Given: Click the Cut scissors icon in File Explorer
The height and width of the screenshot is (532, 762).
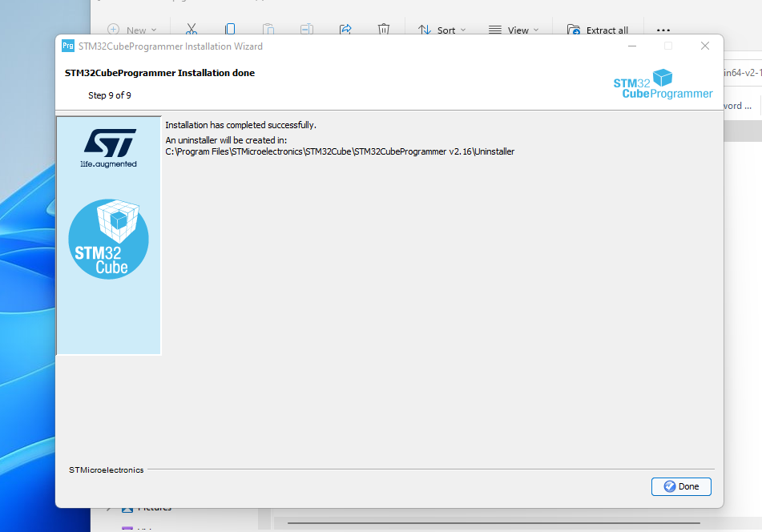Looking at the screenshot, I should coord(192,29).
